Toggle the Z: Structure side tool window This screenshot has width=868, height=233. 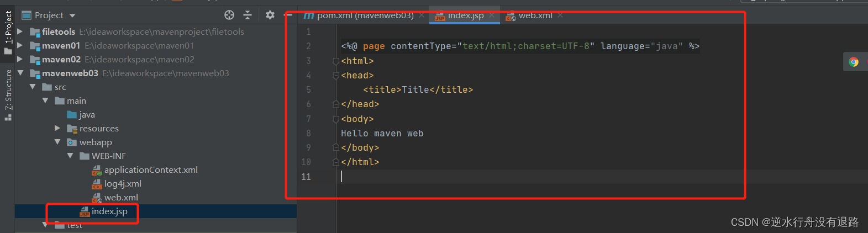(x=8, y=94)
